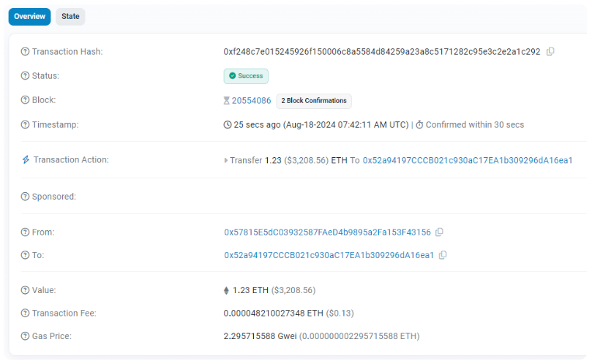Open address link in Transaction Action row
603x364 pixels.
click(x=467, y=160)
